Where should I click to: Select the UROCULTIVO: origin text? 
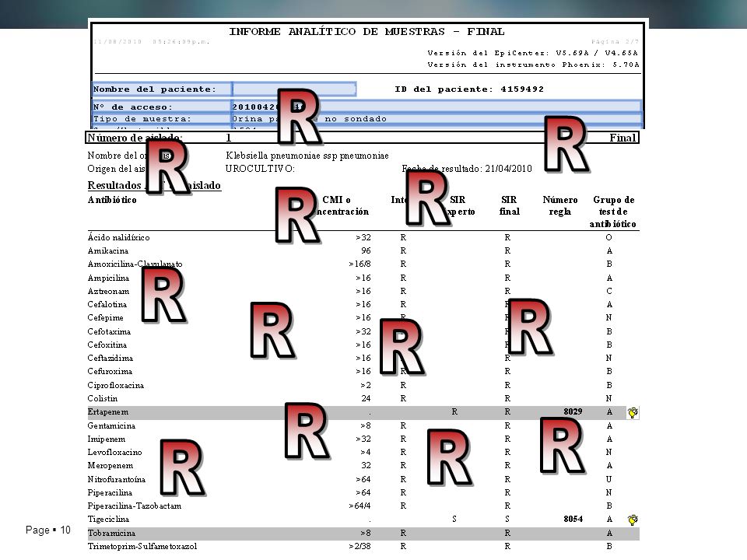point(260,169)
